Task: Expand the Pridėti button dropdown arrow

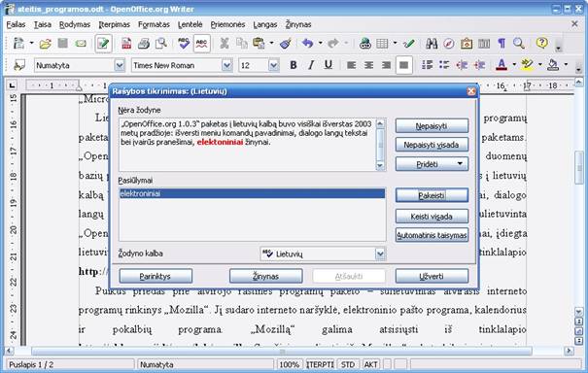Action: 460,164
